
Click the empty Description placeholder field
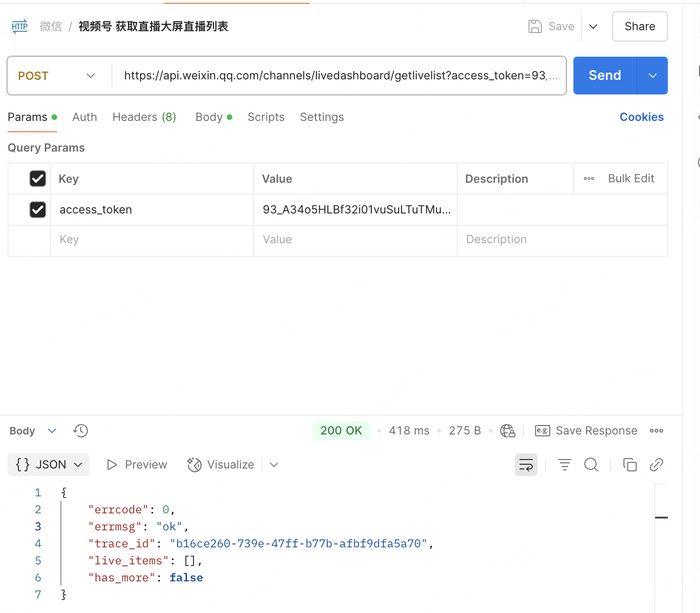coord(562,240)
